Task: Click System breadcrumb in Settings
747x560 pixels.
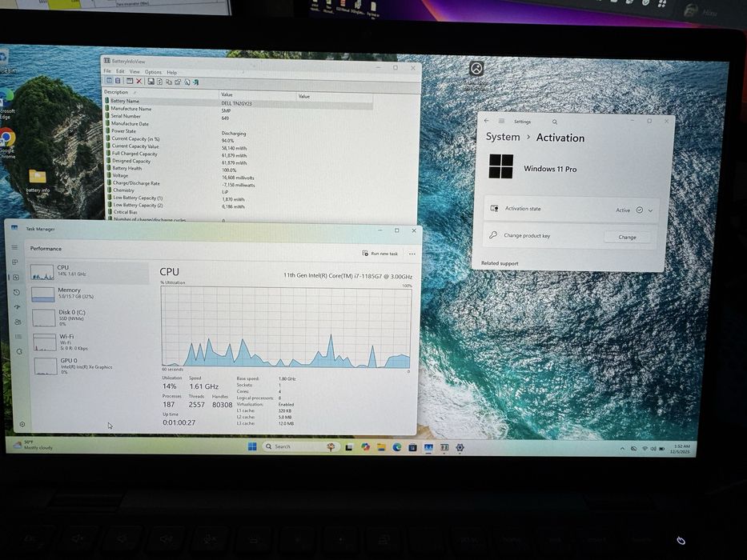Action: pos(503,137)
